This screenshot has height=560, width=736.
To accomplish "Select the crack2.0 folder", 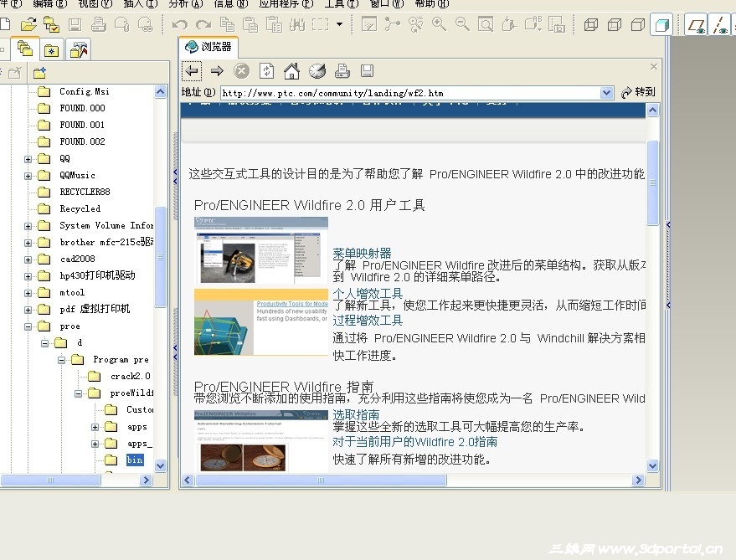I will click(130, 377).
